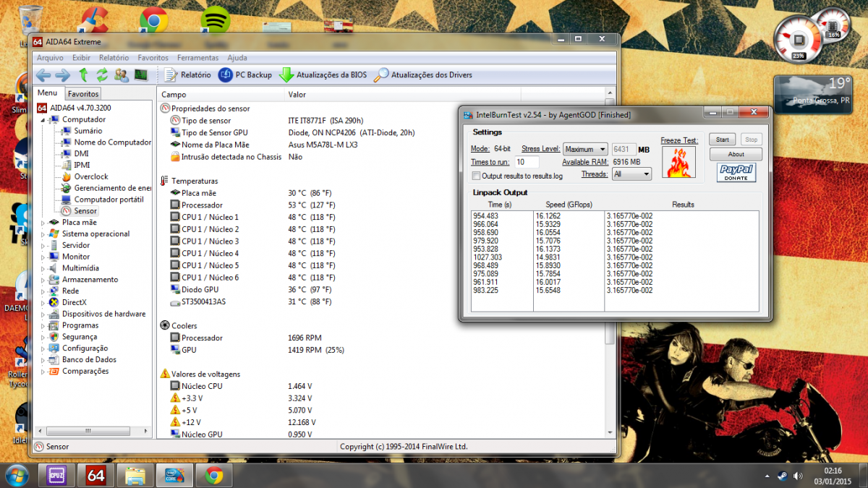Image resolution: width=868 pixels, height=488 pixels.
Task: Select the Sensor tree item
Action: point(85,211)
